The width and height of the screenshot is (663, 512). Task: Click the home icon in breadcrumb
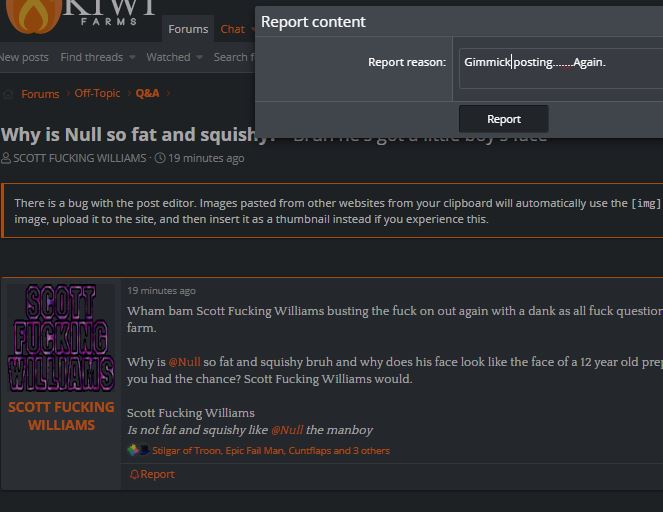coord(8,94)
